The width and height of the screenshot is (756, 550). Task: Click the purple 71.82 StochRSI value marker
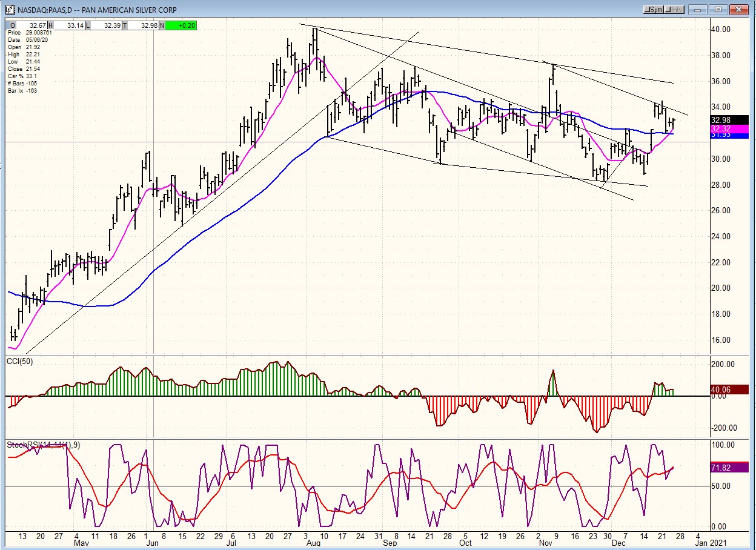point(729,468)
